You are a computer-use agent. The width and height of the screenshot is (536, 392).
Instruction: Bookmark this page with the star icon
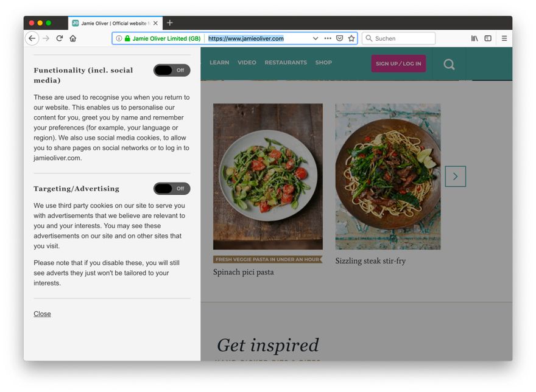[351, 38]
